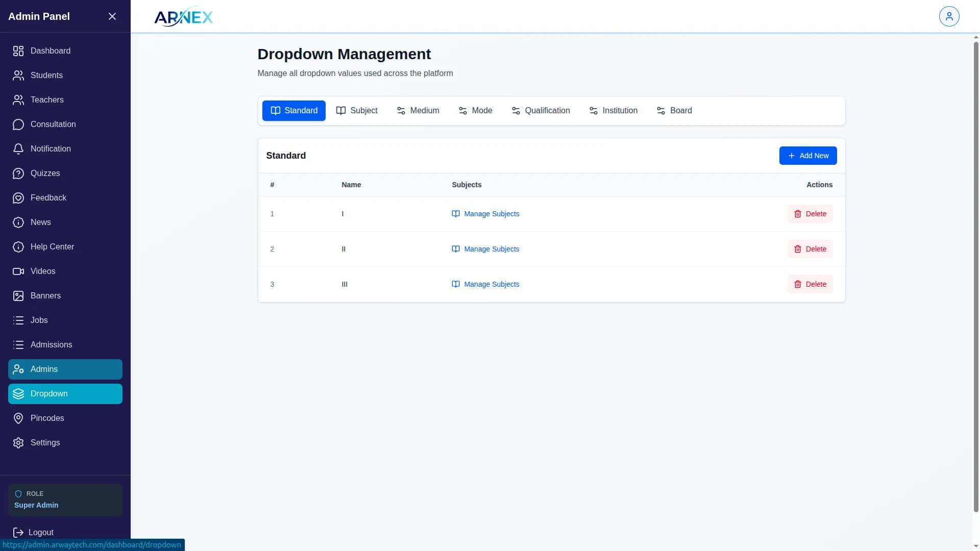This screenshot has height=551, width=980.
Task: Click the Add New button
Action: [x=807, y=156]
